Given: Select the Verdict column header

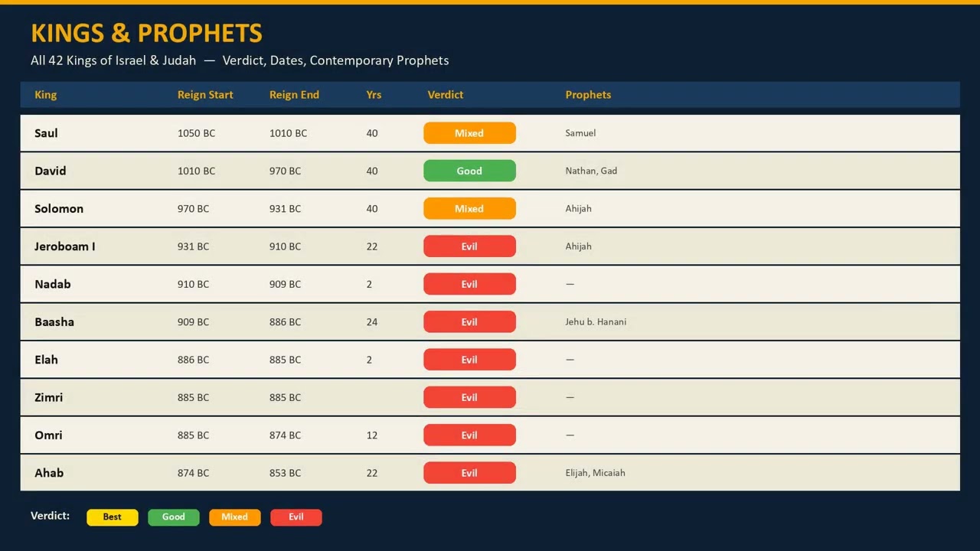Looking at the screenshot, I should click(x=445, y=95).
